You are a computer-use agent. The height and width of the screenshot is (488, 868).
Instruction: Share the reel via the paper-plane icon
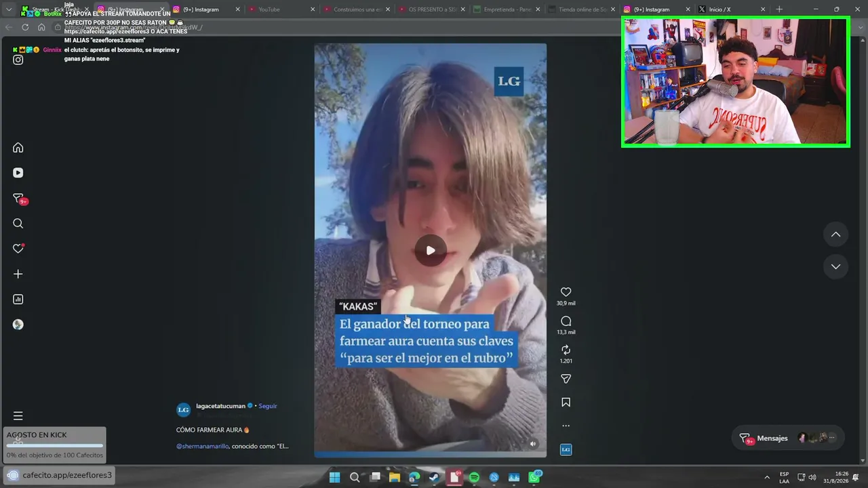[x=566, y=379]
